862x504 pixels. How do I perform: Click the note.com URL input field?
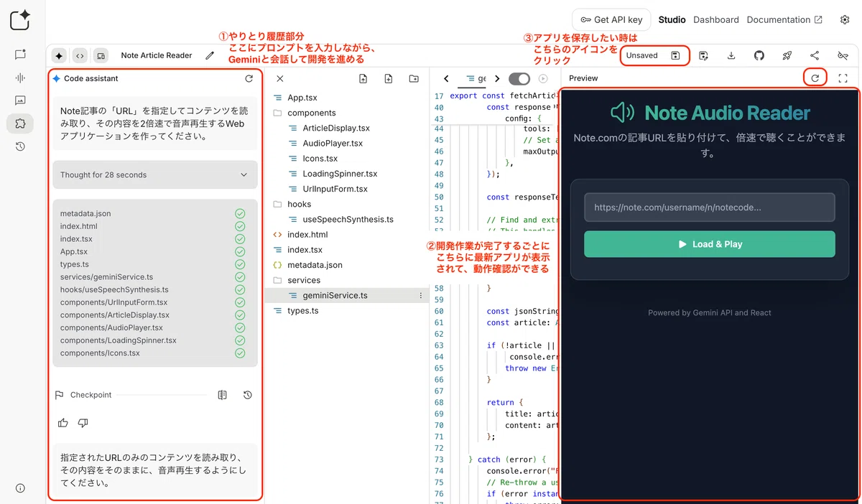[x=710, y=207]
